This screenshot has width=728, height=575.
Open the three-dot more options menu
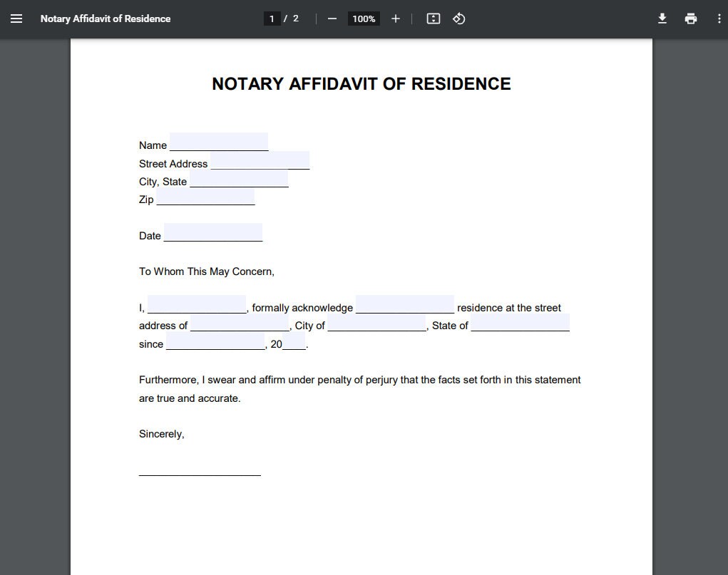click(719, 19)
